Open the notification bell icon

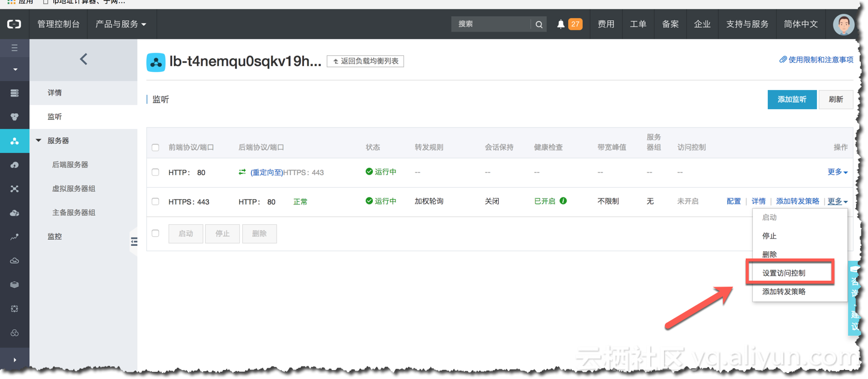pyautogui.click(x=561, y=25)
